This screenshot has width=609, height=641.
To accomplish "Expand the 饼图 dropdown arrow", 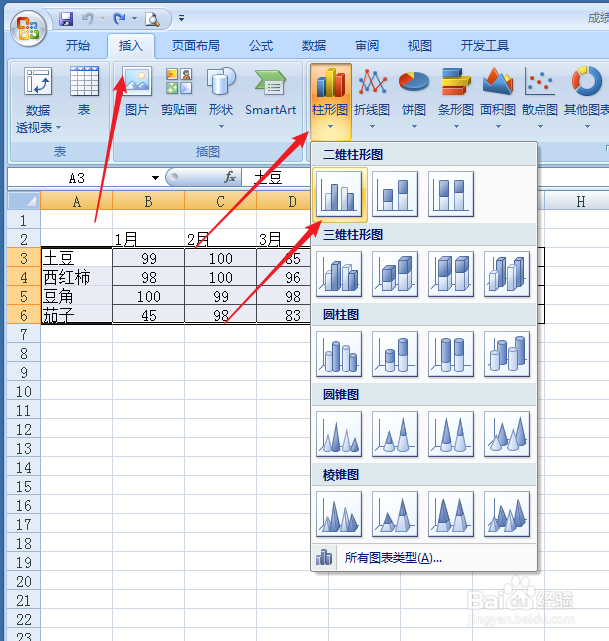I will tap(414, 127).
